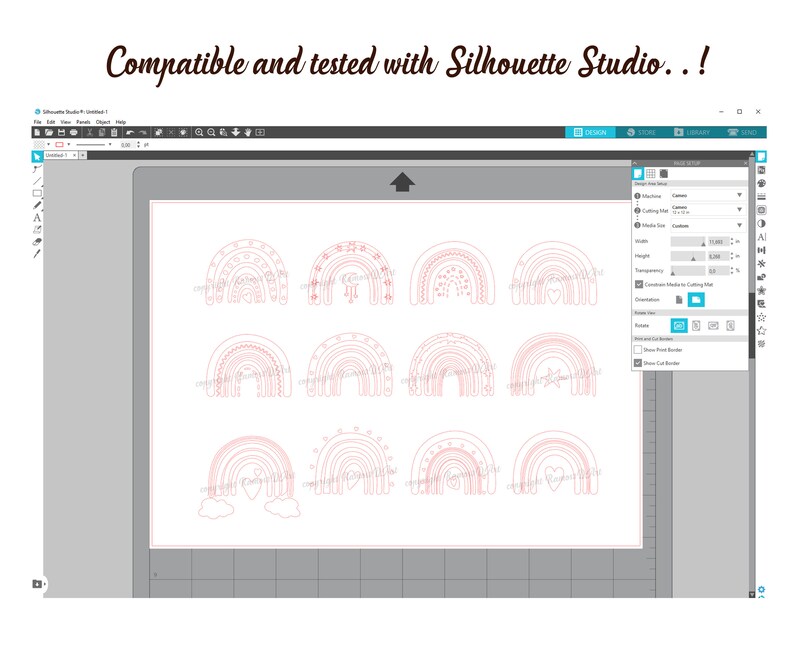This screenshot has width=794, height=670.
Task: Click the line thickness input field
Action: [127, 145]
